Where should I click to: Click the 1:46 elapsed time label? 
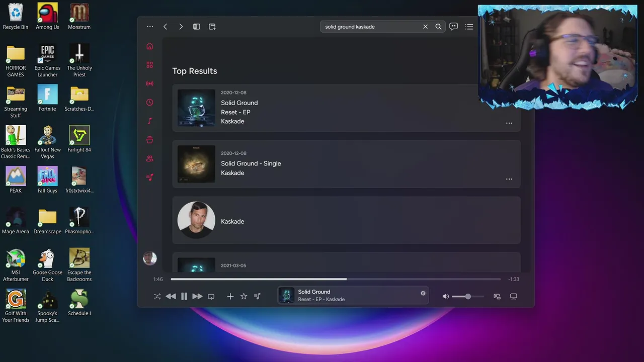pos(158,279)
